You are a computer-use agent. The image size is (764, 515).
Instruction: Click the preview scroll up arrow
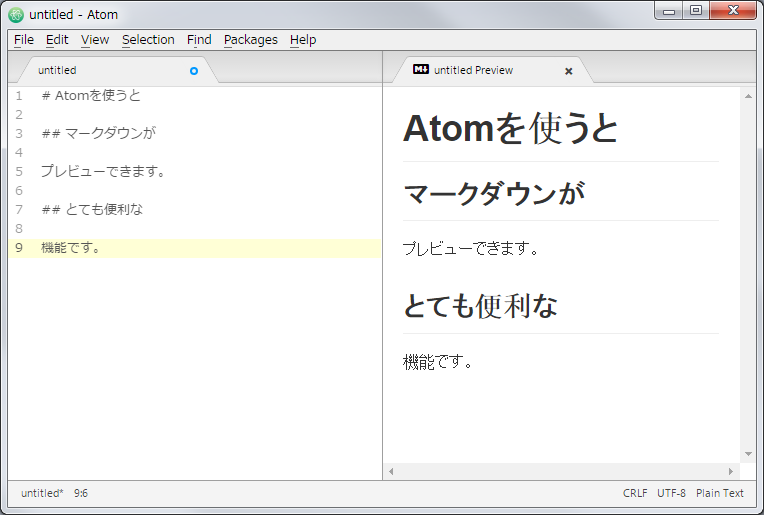[x=748, y=96]
